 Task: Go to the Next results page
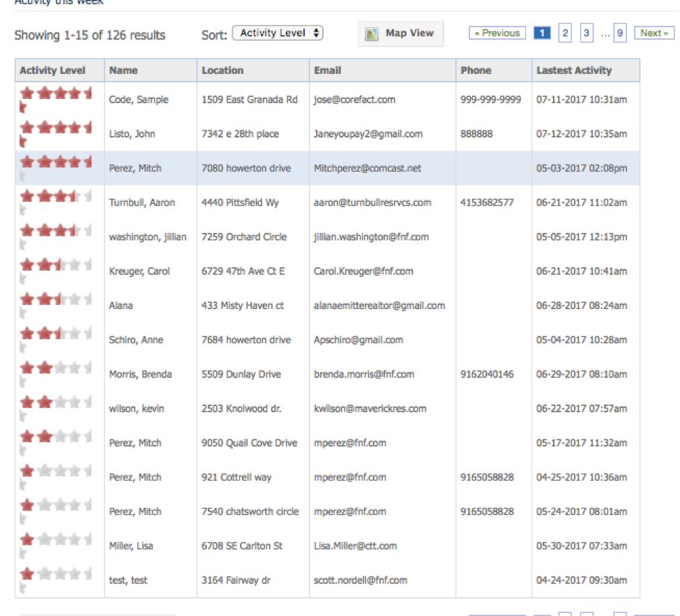tap(654, 33)
